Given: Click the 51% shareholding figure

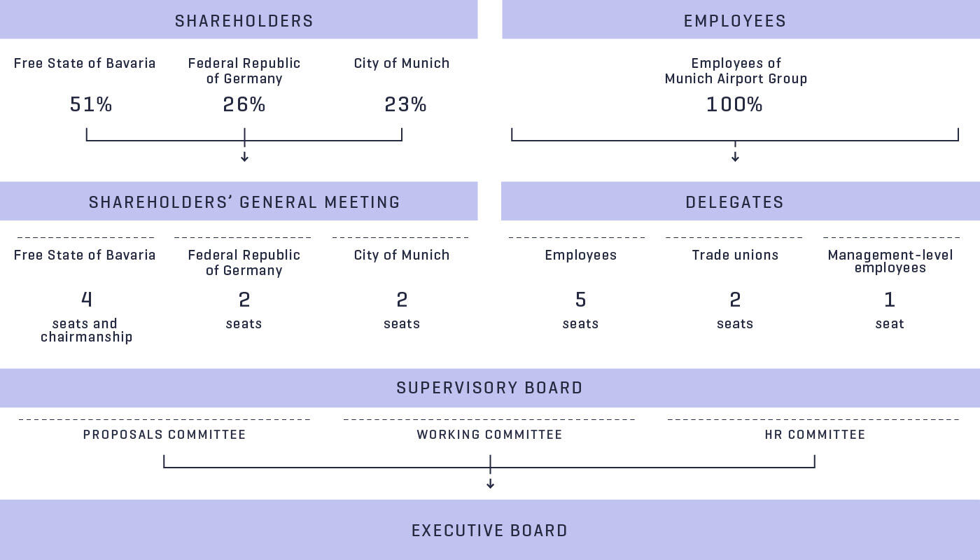Looking at the screenshot, I should point(91,105).
